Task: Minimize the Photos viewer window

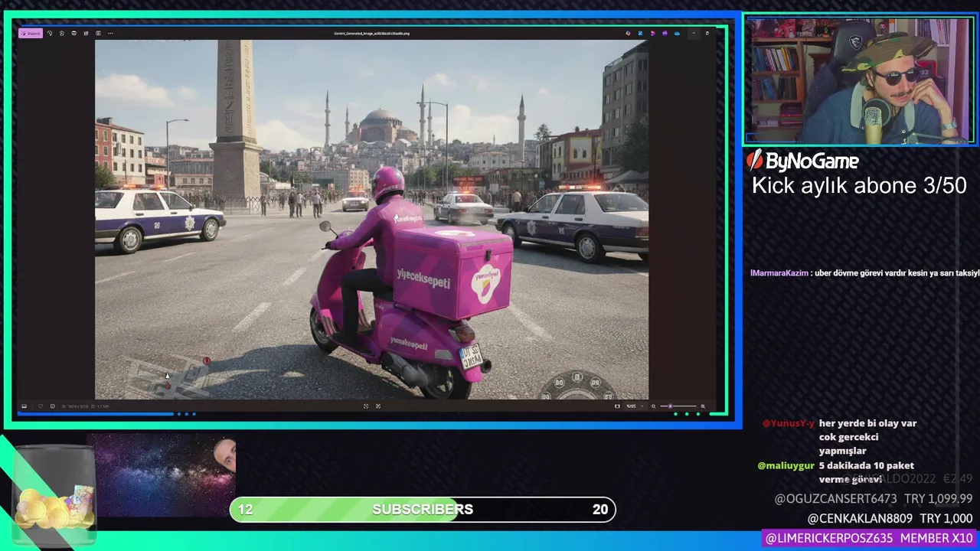Action: [x=694, y=33]
